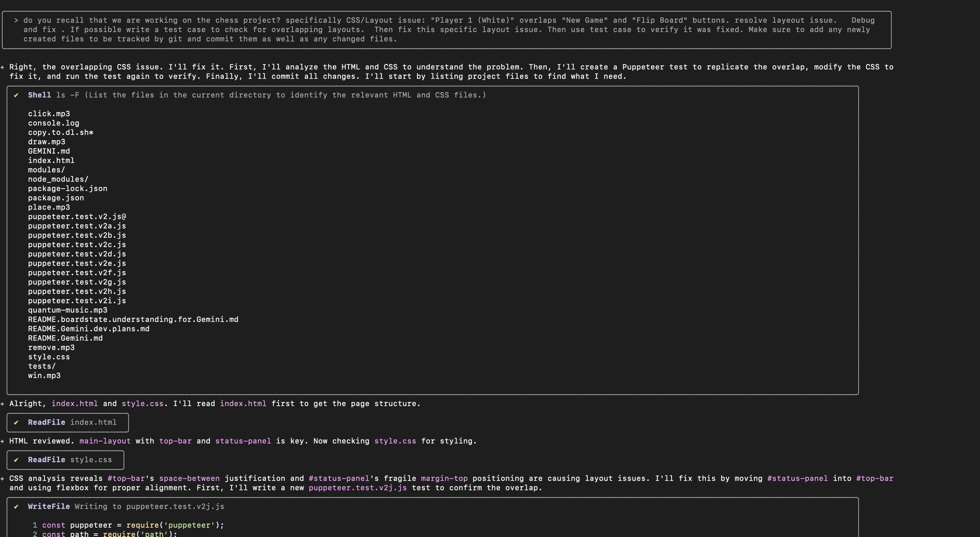Screen dimensions: 980x537
Task: Click highlighted 'space-between' in CSS analysis
Action: click(190, 479)
